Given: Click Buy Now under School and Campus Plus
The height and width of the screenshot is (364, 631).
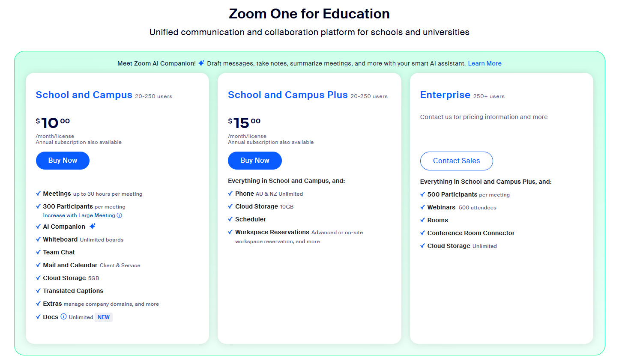Looking at the screenshot, I should (x=254, y=160).
